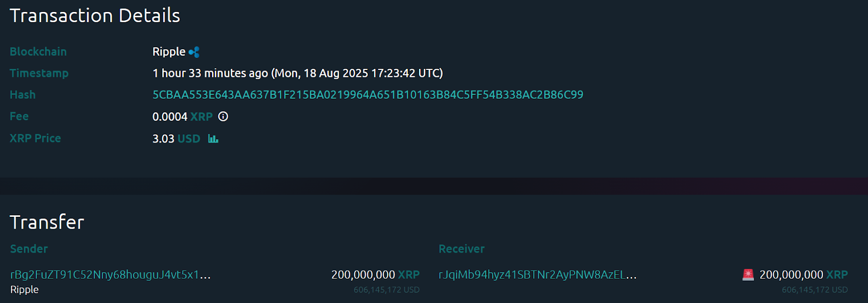Open the receiver address rJqiMb94hyz41 link

click(537, 275)
